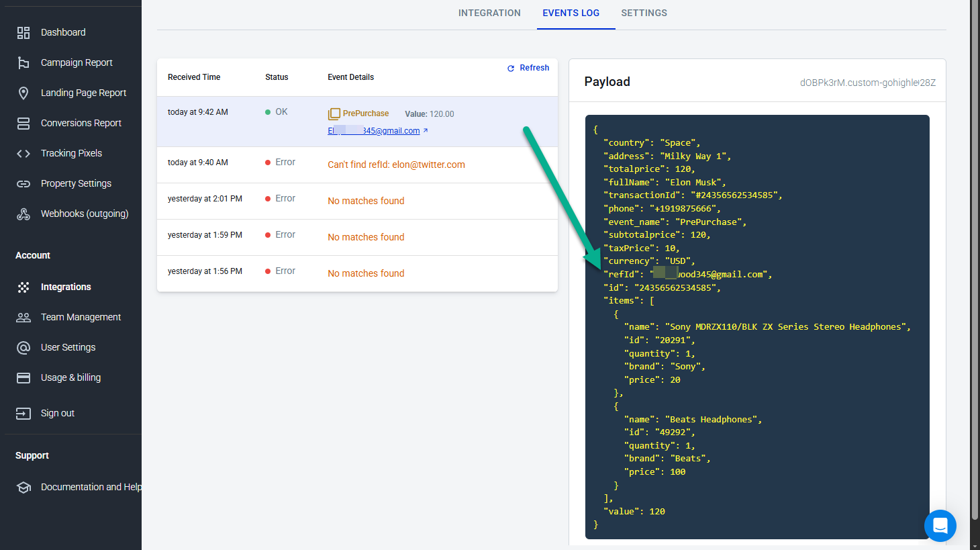Viewport: 980px width, 550px height.
Task: Click the "transactionId" line in payload
Action: click(x=693, y=195)
